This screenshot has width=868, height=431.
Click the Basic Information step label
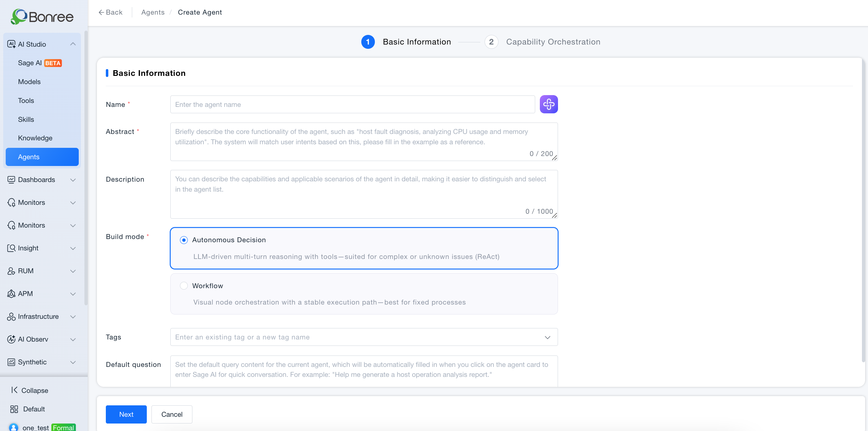(x=417, y=42)
